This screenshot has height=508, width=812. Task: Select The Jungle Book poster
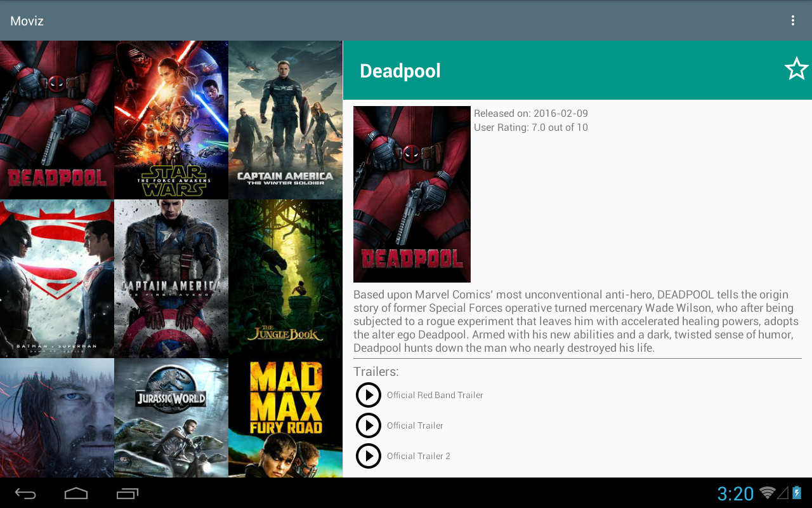(x=285, y=279)
